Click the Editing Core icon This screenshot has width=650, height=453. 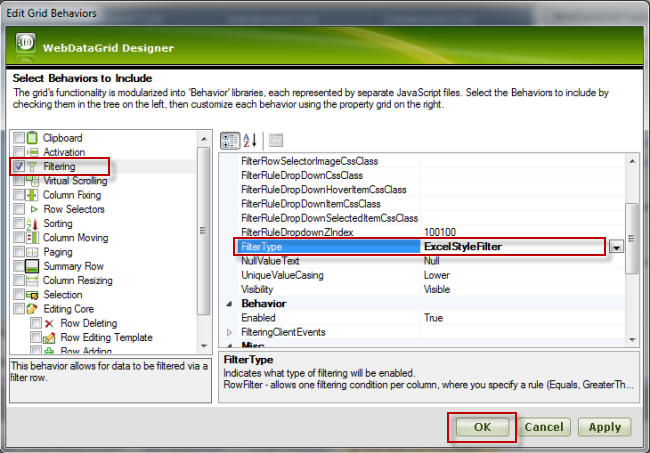pyautogui.click(x=33, y=310)
